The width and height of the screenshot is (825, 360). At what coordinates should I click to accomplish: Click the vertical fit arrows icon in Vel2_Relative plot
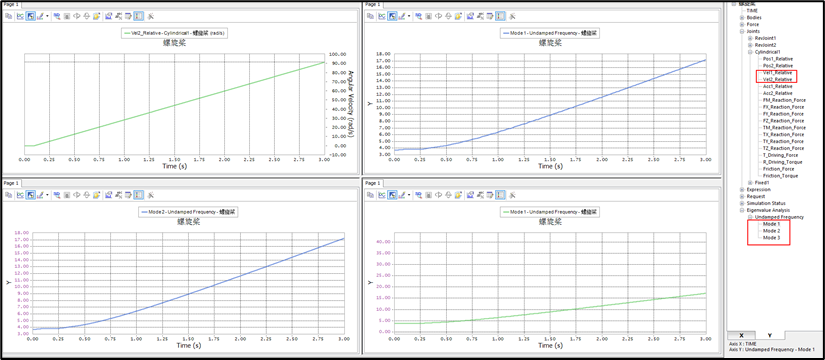click(x=86, y=16)
